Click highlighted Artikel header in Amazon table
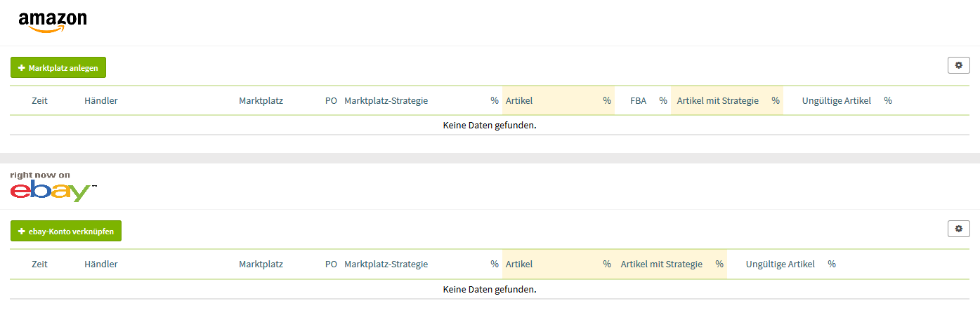The height and width of the screenshot is (315, 980). point(519,100)
